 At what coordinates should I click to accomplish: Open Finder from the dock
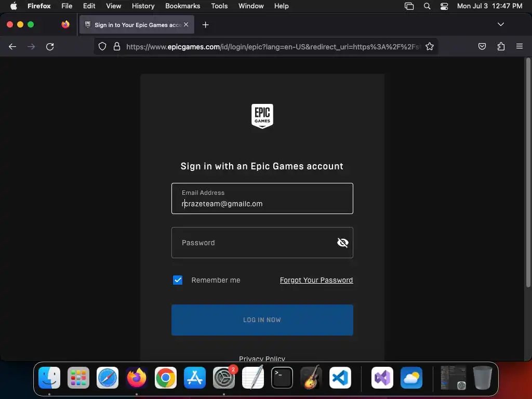(x=49, y=378)
